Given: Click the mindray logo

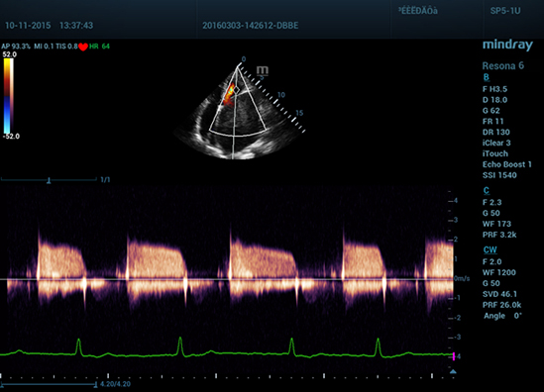Looking at the screenshot, I should pos(507,46).
